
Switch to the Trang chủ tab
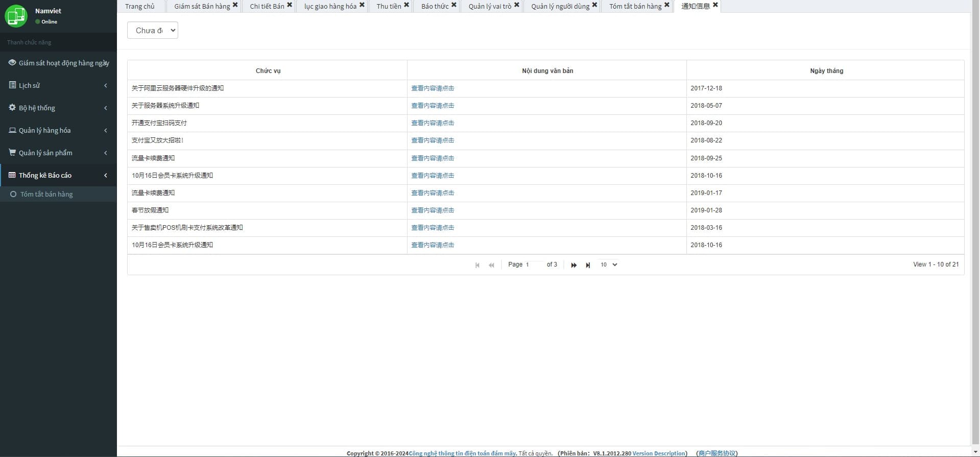coord(139,6)
